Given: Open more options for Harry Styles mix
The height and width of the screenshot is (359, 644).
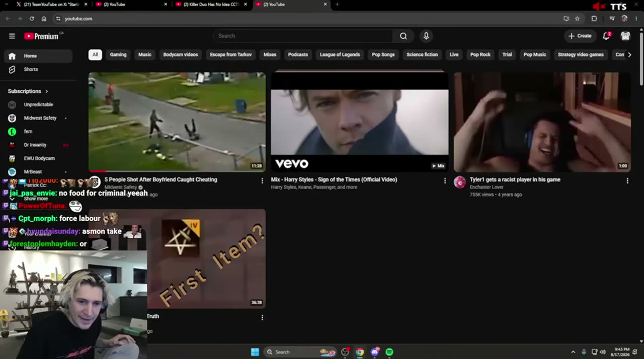Looking at the screenshot, I should tap(445, 181).
